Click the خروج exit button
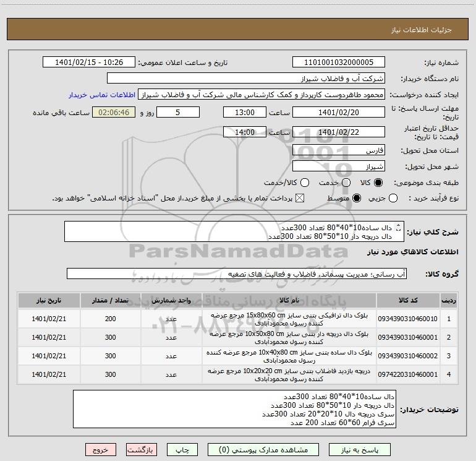 pyautogui.click(x=101, y=449)
